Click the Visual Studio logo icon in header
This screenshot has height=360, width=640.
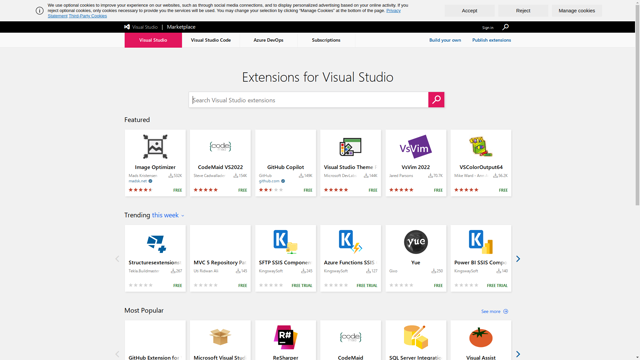tap(127, 27)
